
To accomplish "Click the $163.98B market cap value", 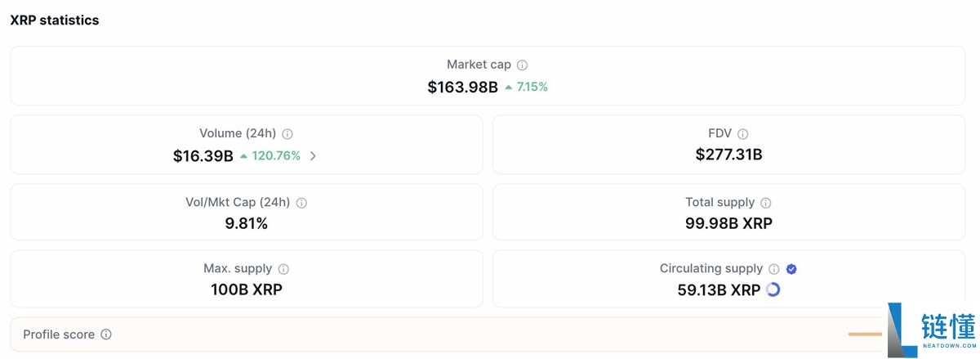I will point(462,87).
